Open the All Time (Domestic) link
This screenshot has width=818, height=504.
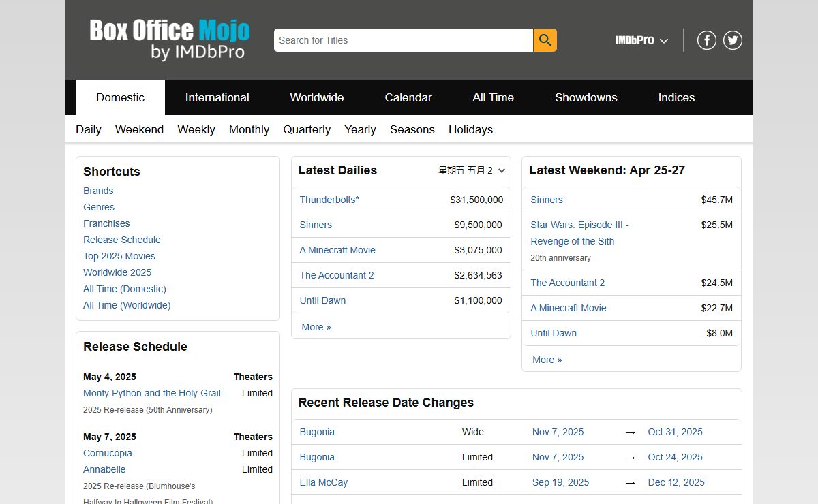click(x=125, y=289)
